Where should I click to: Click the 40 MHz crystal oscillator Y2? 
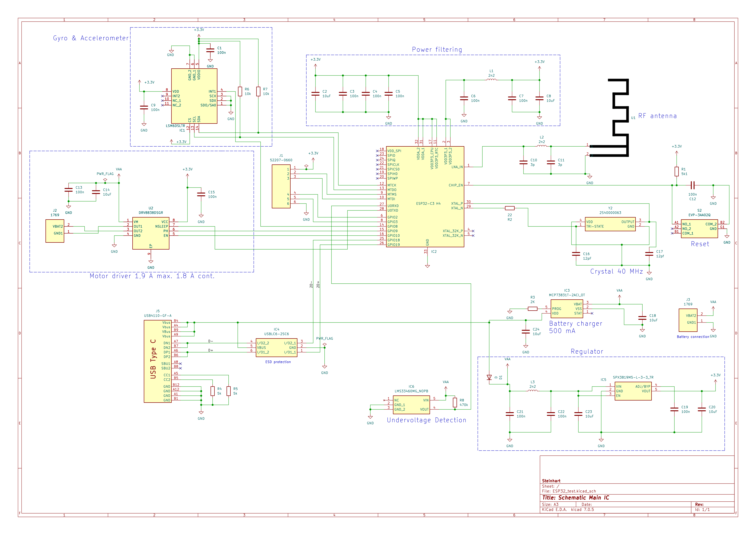pos(610,224)
